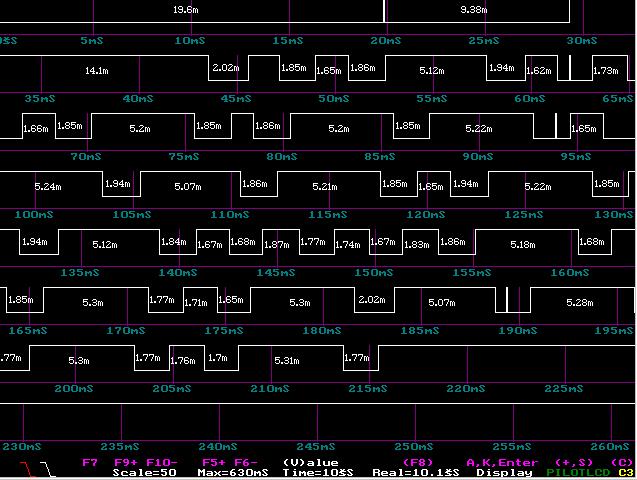Click the 160mS time marker

click(570, 273)
